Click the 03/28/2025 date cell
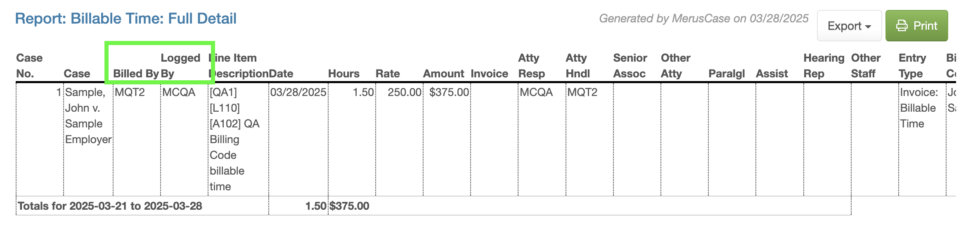This screenshot has height=230, width=980. coord(298,92)
